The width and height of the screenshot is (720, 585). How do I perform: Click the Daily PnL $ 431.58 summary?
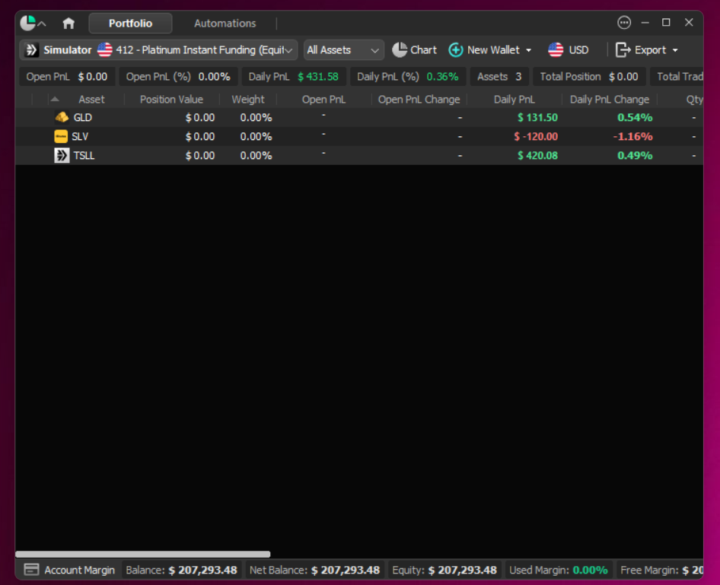click(294, 77)
